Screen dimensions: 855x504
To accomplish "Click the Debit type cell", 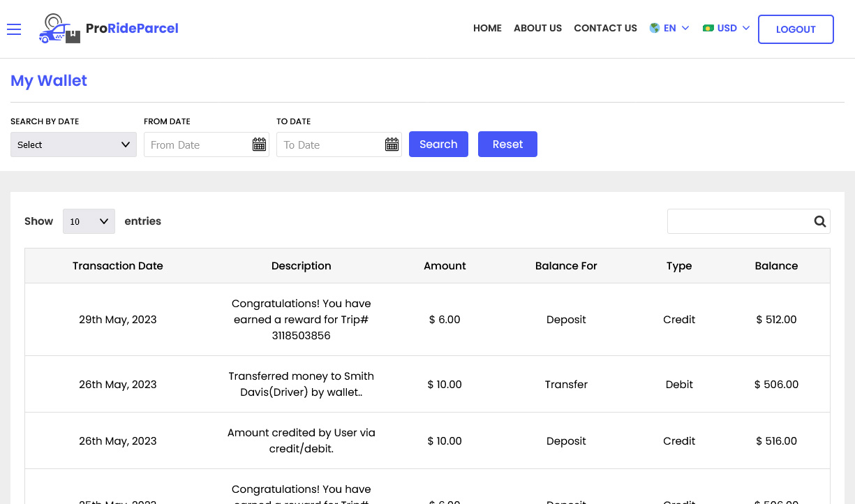I will [679, 385].
